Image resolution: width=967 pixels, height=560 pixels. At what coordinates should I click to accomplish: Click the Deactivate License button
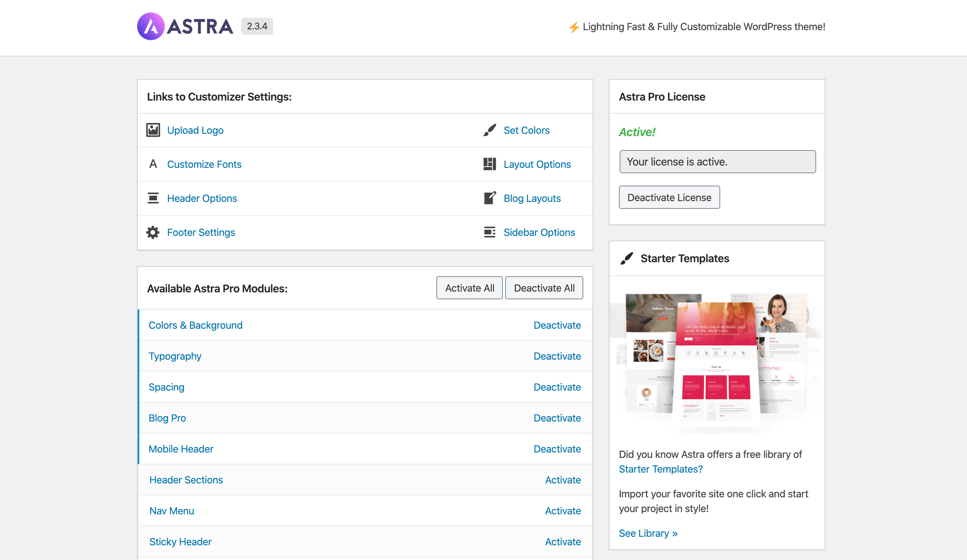tap(669, 198)
